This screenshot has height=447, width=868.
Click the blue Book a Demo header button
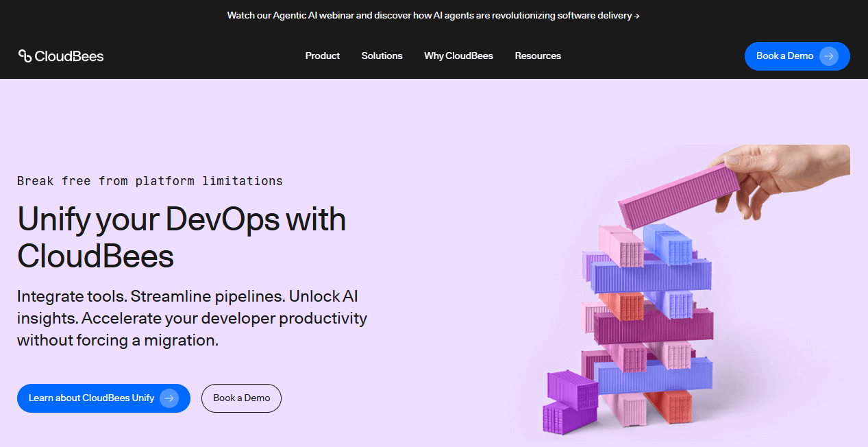pos(797,56)
